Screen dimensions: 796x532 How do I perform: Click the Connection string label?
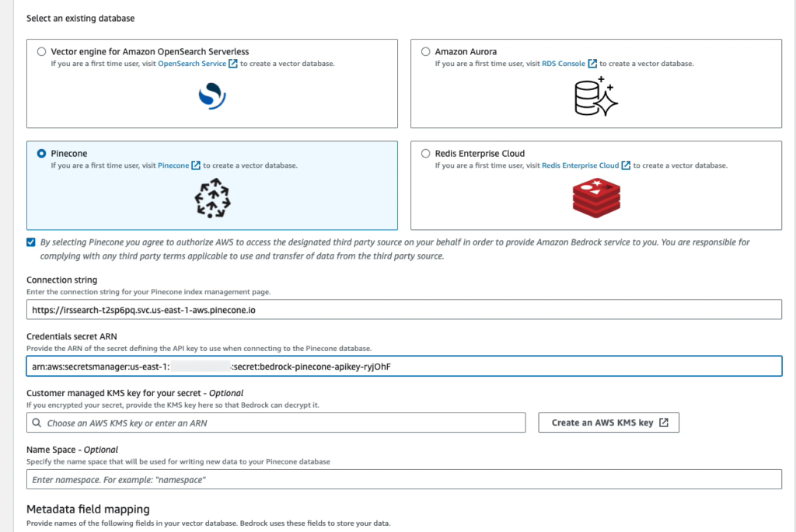[62, 280]
